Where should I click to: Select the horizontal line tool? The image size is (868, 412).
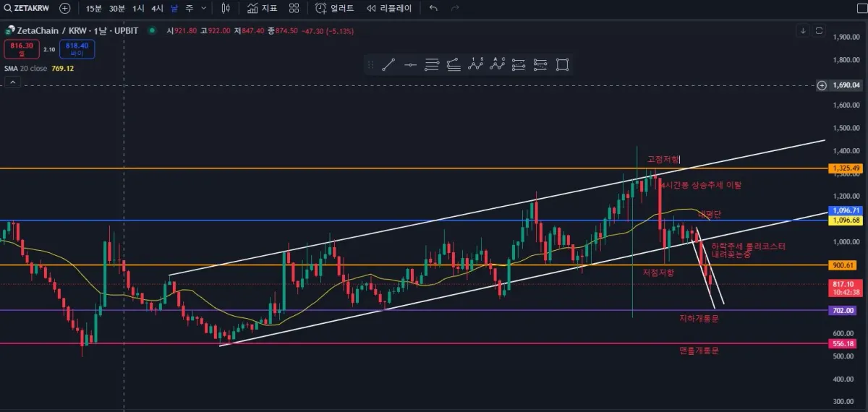click(410, 65)
